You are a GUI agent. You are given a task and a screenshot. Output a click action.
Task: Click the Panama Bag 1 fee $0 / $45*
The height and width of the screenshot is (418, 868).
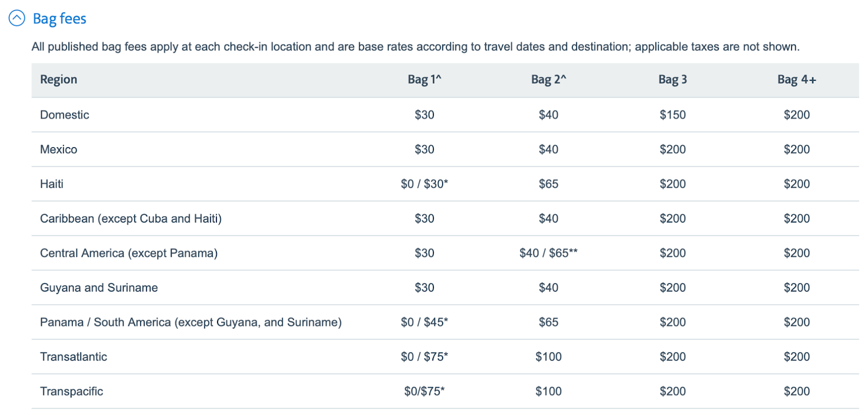click(x=424, y=322)
